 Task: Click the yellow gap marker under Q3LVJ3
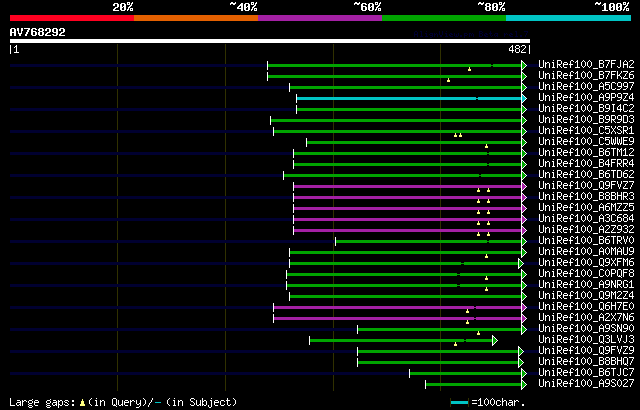tap(456, 344)
